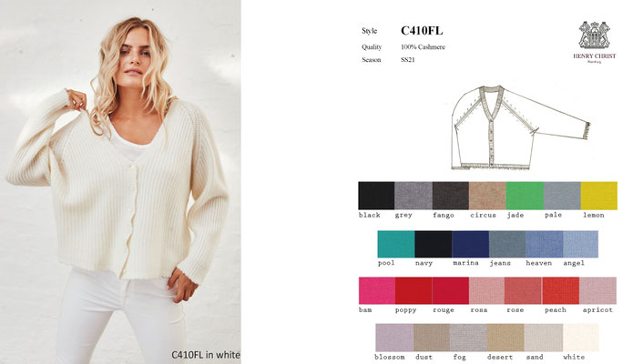Image resolution: width=643 pixels, height=364 pixels.
Task: Click the Henry Christ crest logo
Action: [x=594, y=35]
